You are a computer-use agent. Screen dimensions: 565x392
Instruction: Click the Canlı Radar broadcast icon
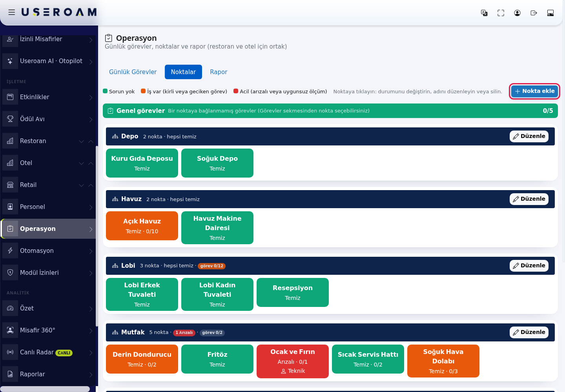10,352
